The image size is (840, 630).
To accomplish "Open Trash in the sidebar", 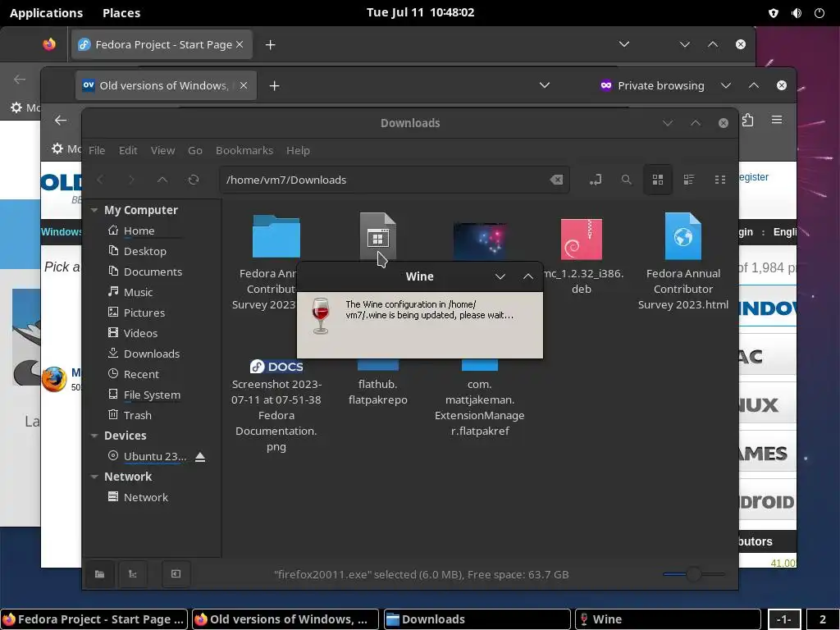I will coord(138,415).
